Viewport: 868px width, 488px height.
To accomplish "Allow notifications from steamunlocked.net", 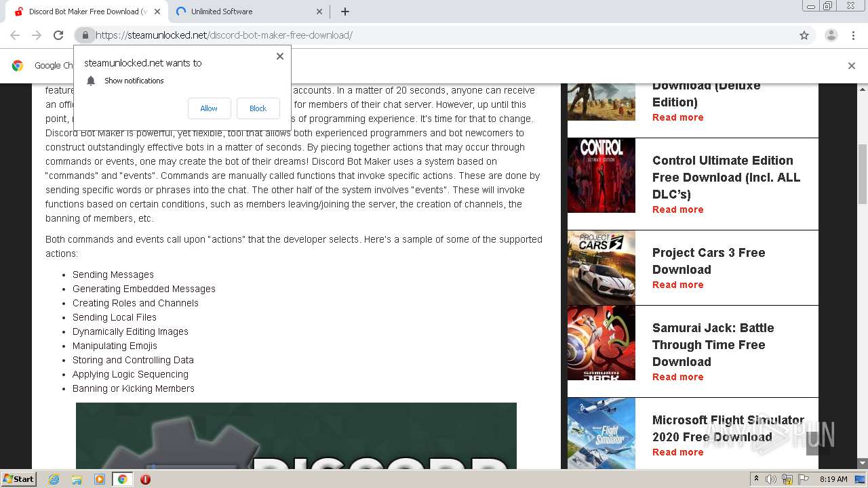I will (x=209, y=108).
